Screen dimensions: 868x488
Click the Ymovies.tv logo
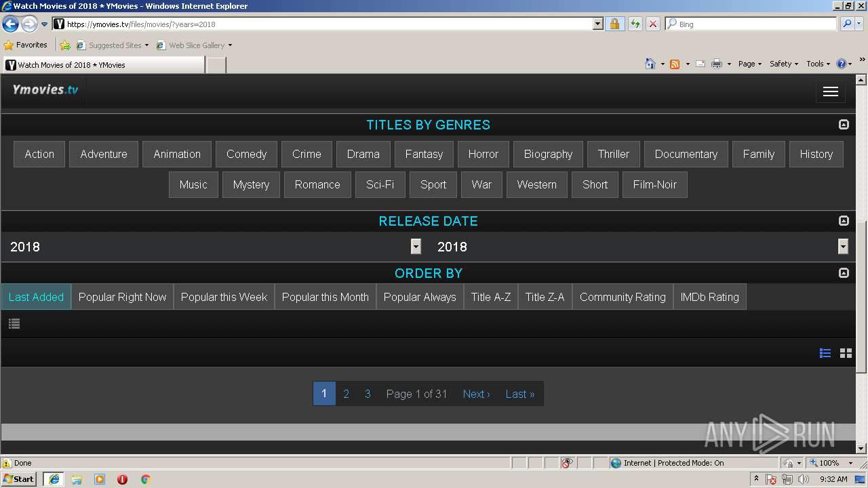click(x=45, y=89)
